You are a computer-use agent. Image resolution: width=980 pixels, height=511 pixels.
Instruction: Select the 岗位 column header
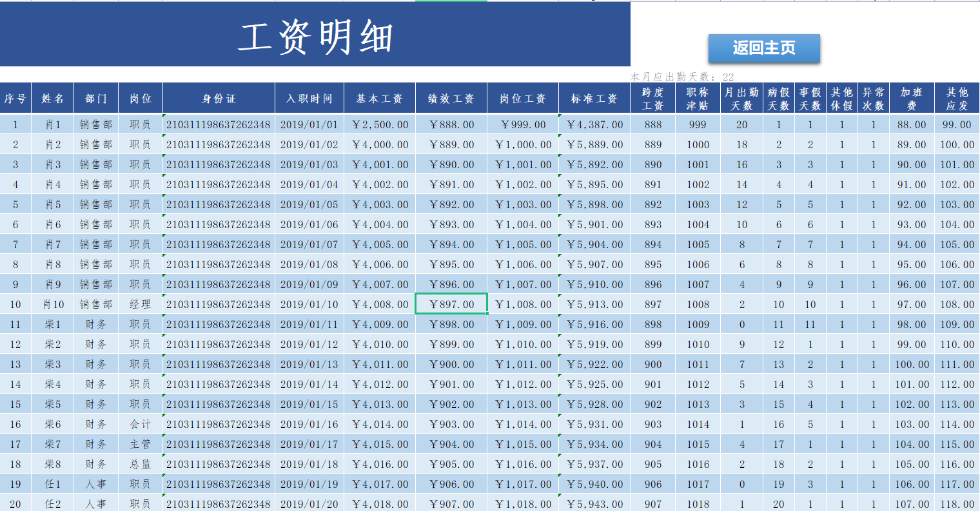tap(139, 97)
